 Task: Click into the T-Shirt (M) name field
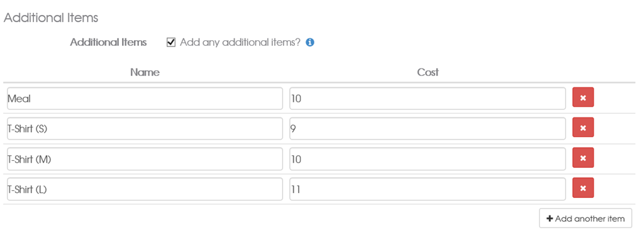tap(145, 159)
